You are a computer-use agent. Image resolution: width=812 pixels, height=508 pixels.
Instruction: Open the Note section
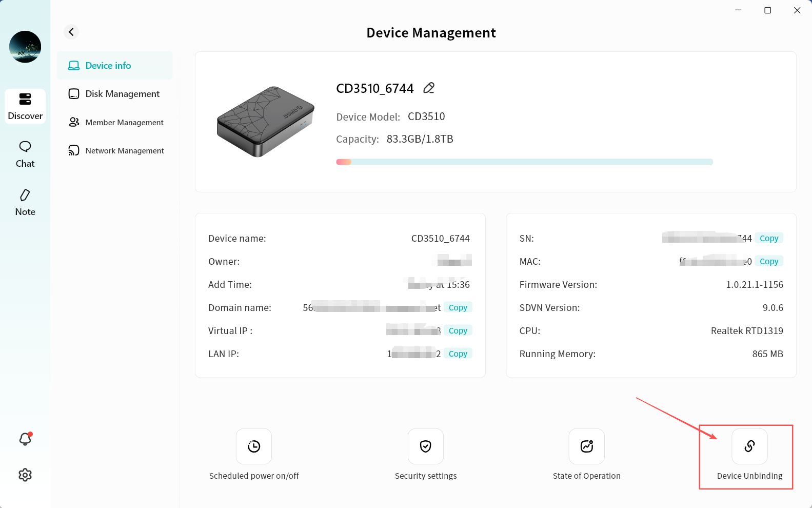click(25, 203)
